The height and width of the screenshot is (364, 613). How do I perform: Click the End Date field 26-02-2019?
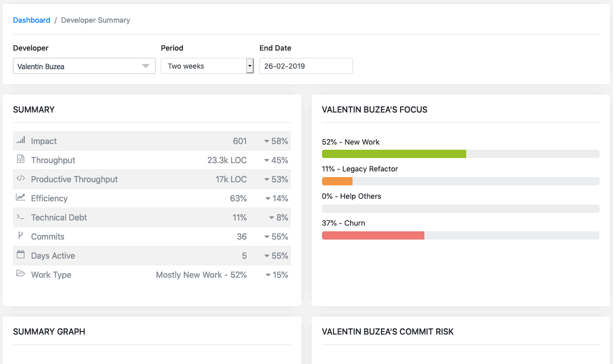click(306, 66)
